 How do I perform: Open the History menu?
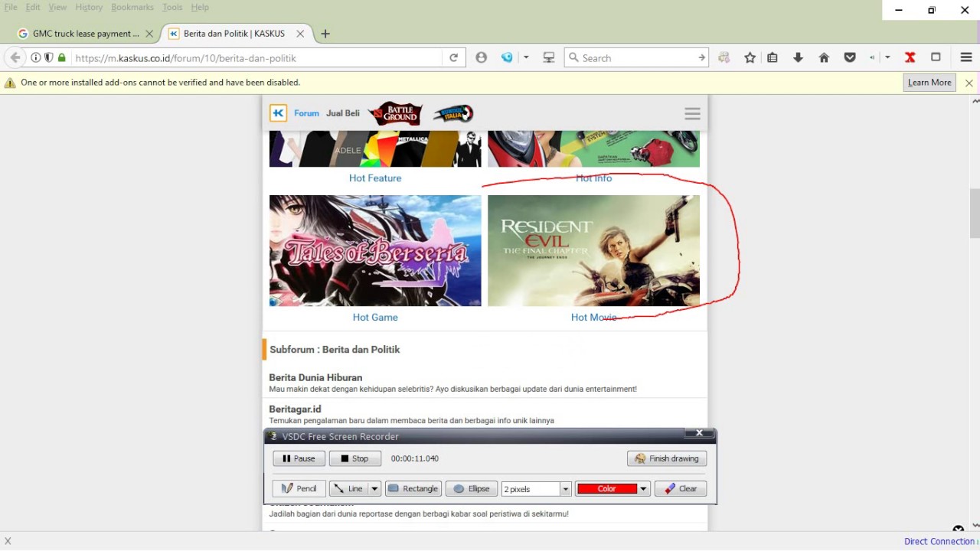tap(89, 7)
